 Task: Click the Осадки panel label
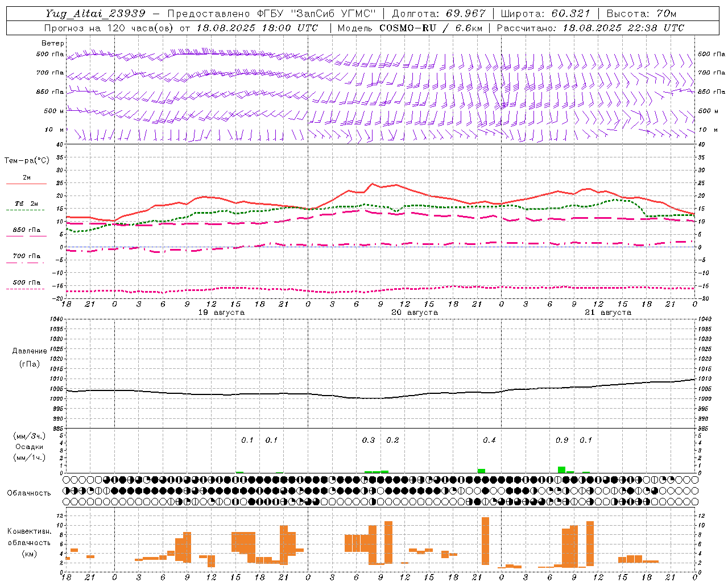coord(29,447)
